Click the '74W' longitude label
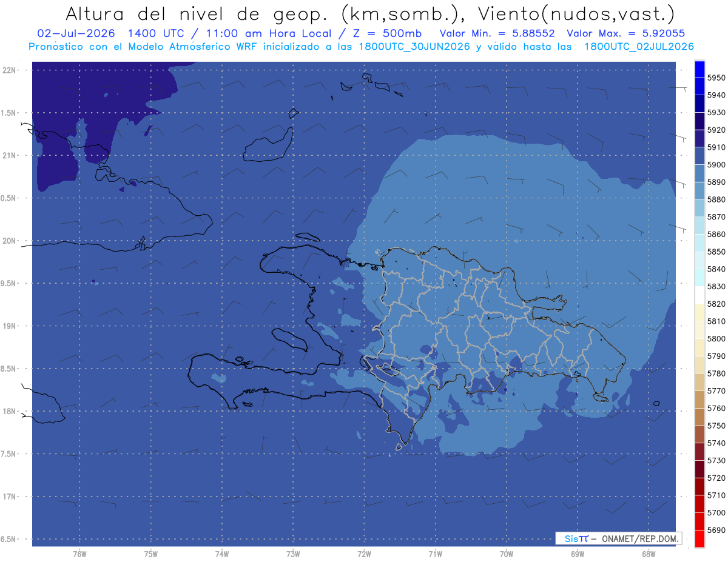The image size is (728, 562). point(222,554)
